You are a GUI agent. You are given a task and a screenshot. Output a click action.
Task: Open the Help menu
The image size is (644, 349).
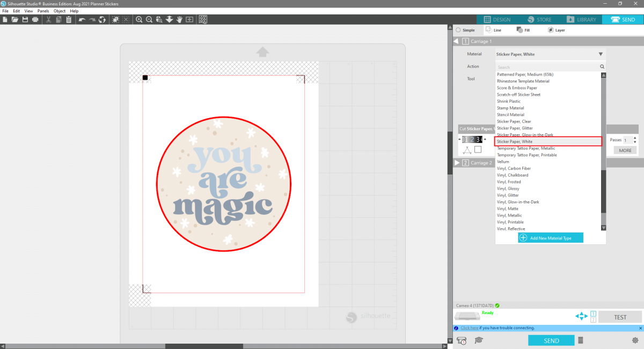(x=74, y=11)
